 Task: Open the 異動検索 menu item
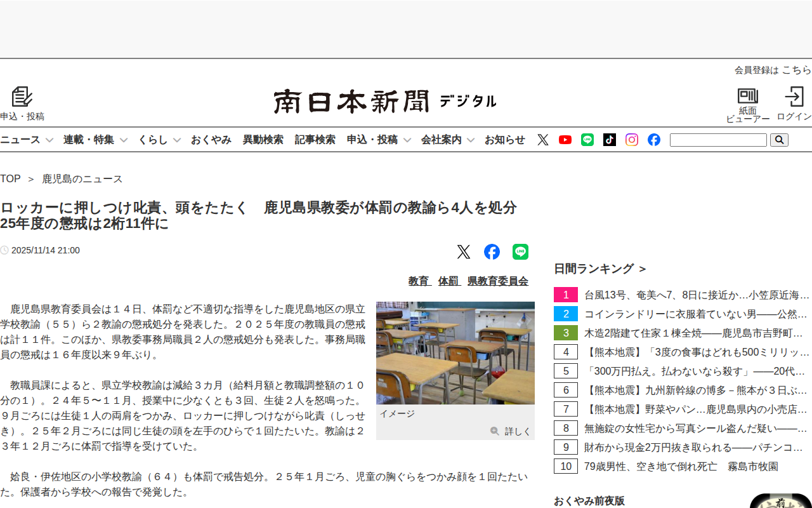pos(263,140)
